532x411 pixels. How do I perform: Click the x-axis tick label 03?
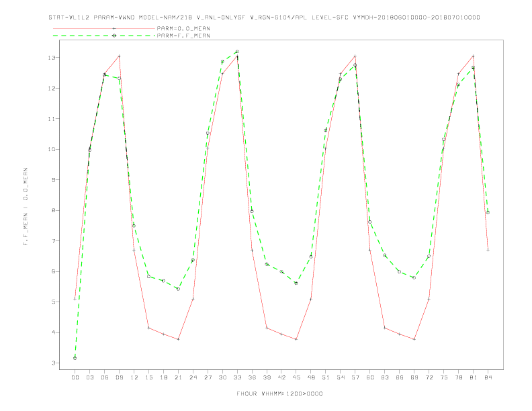tap(89, 377)
